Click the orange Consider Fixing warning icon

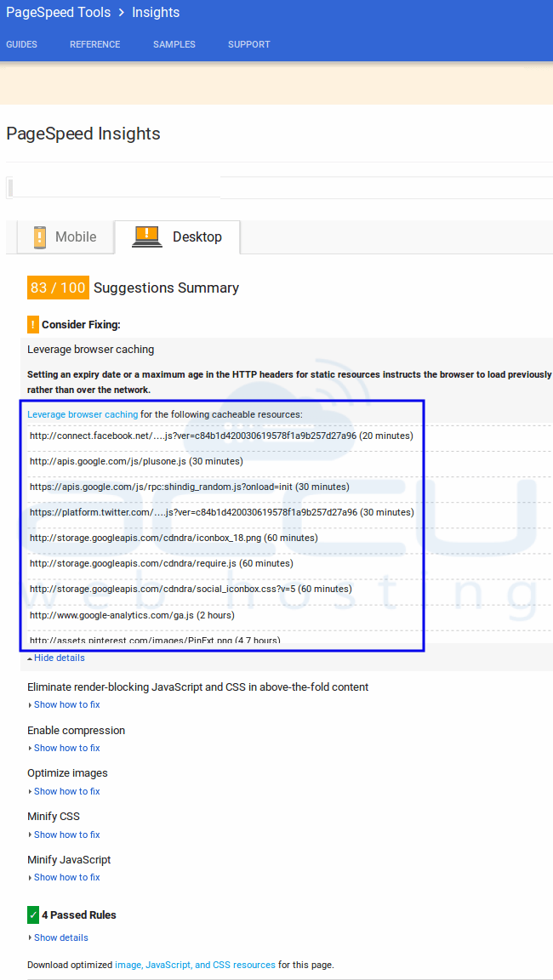(33, 325)
